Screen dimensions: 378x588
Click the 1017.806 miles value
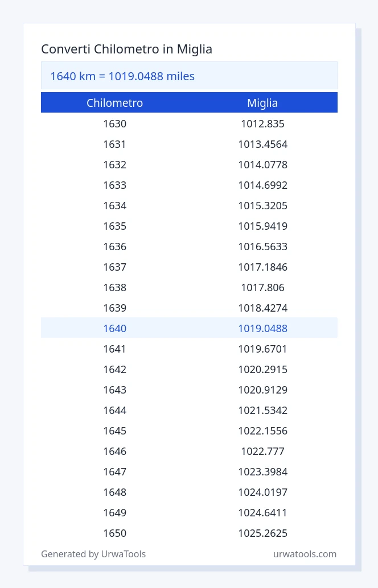coord(263,288)
